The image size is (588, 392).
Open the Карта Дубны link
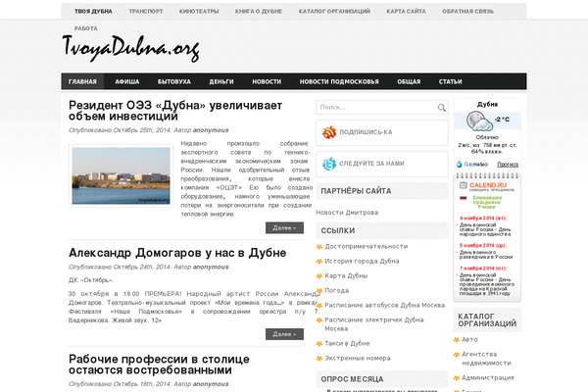(x=346, y=276)
